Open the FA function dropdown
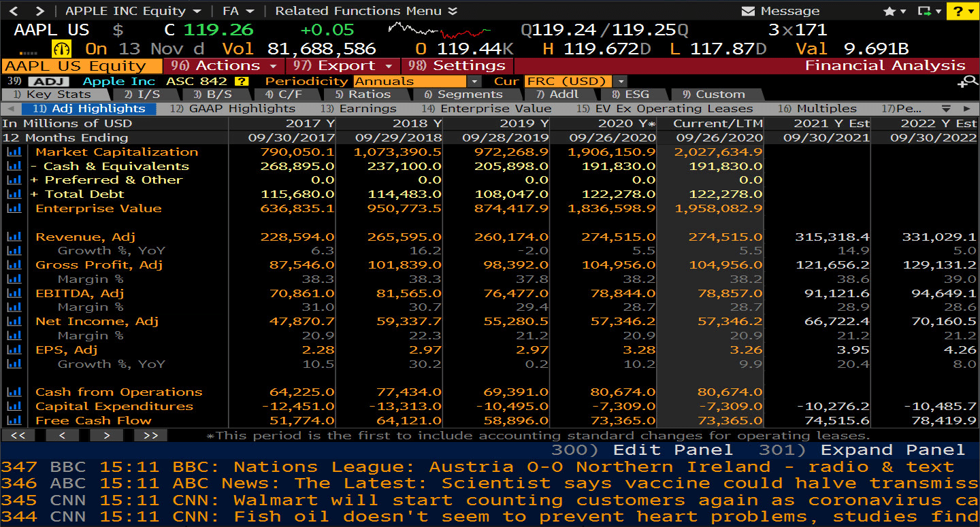 238,11
